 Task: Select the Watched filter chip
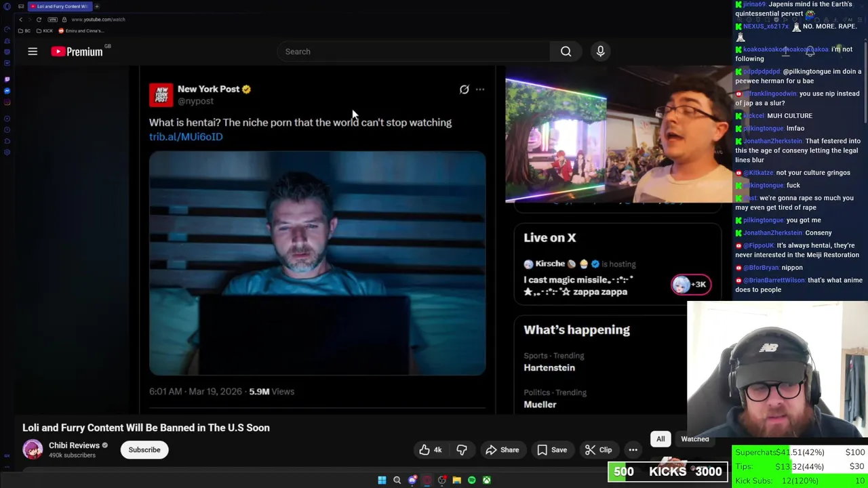click(695, 439)
